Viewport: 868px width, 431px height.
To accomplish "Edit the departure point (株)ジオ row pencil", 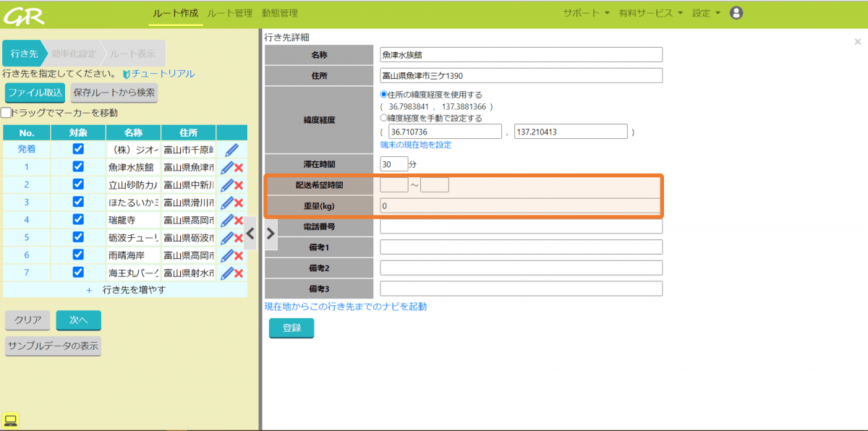I will (x=231, y=150).
